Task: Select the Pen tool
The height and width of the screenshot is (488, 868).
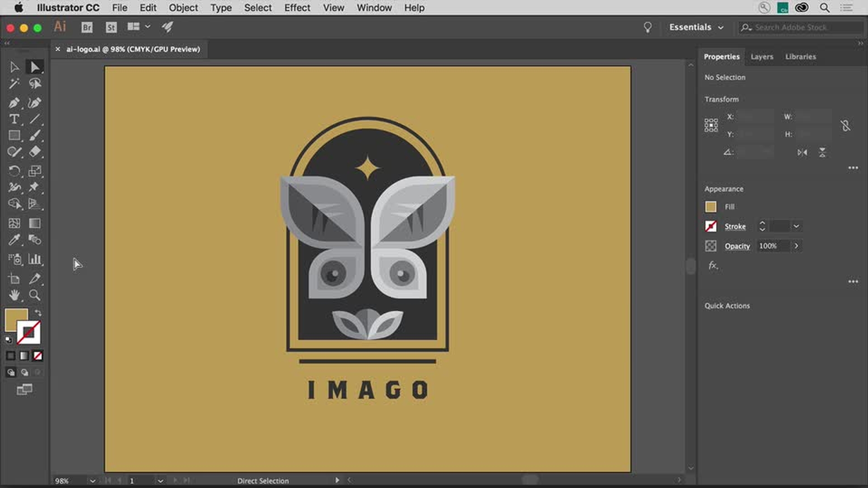Action: click(x=14, y=103)
